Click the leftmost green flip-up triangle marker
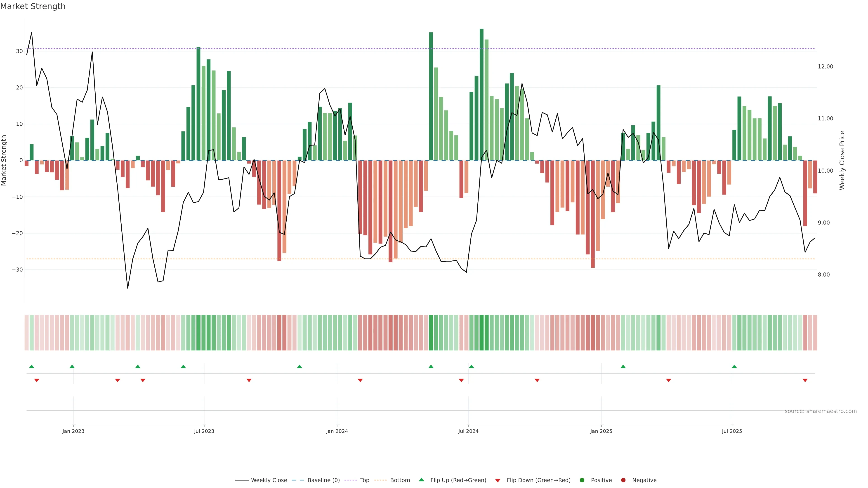The width and height of the screenshot is (868, 488). (32, 366)
